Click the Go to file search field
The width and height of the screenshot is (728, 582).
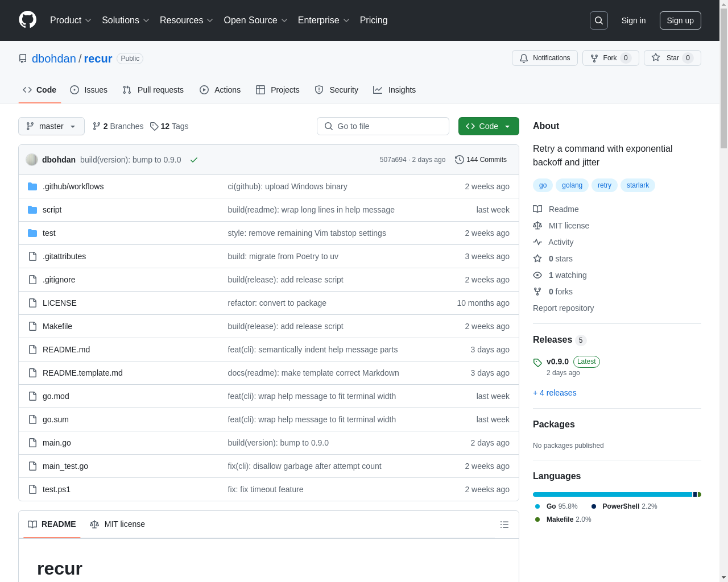[x=383, y=126]
